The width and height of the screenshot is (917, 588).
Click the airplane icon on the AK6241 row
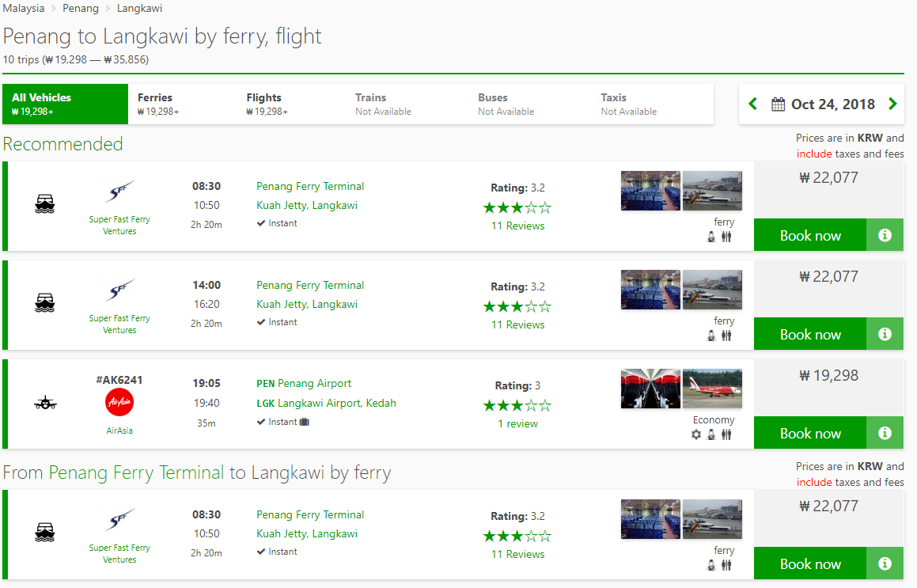(45, 403)
